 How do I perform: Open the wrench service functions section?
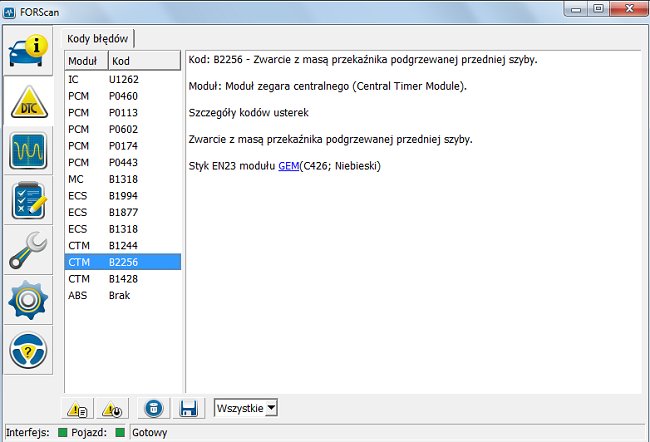30,250
